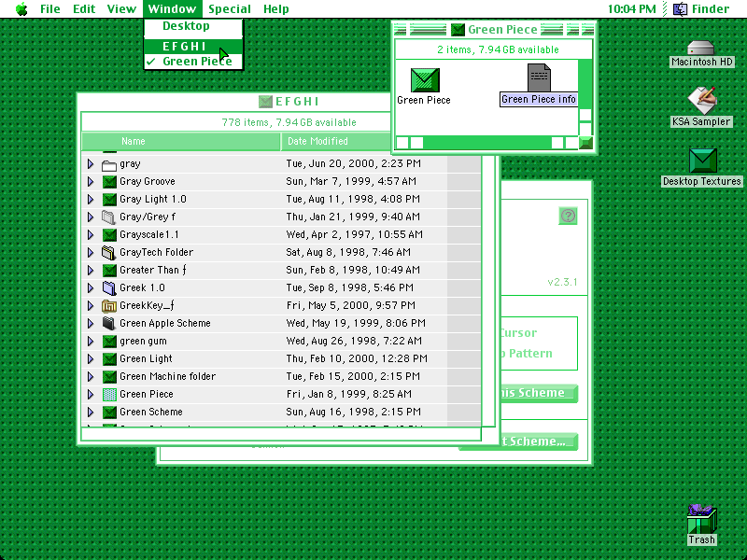The image size is (747, 560).
Task: Choose Desktop from the Window menu
Action: (193, 26)
